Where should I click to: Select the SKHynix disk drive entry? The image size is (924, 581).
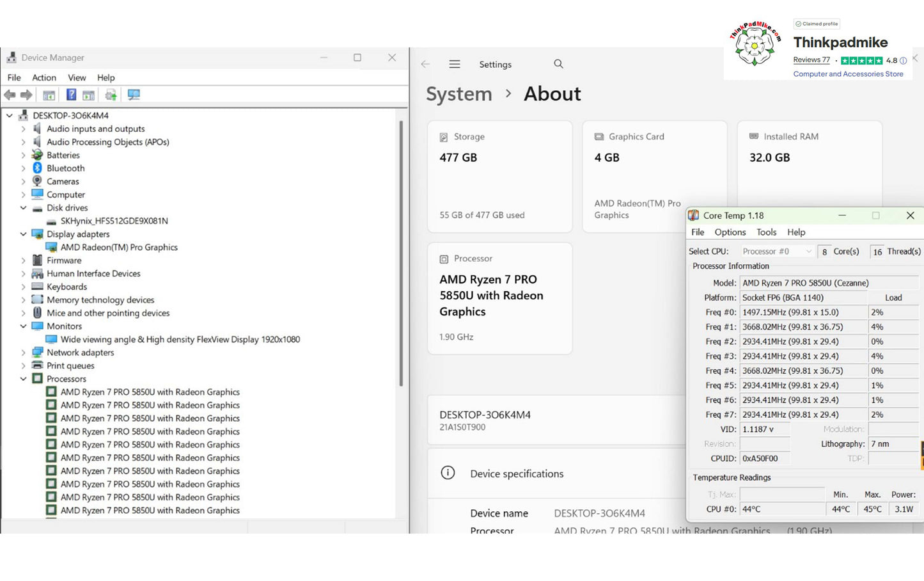tap(114, 221)
